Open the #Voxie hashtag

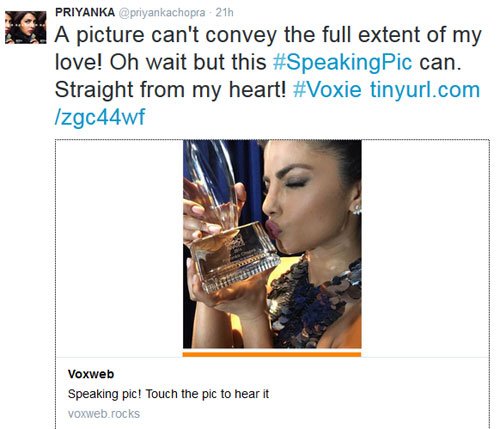[327, 90]
